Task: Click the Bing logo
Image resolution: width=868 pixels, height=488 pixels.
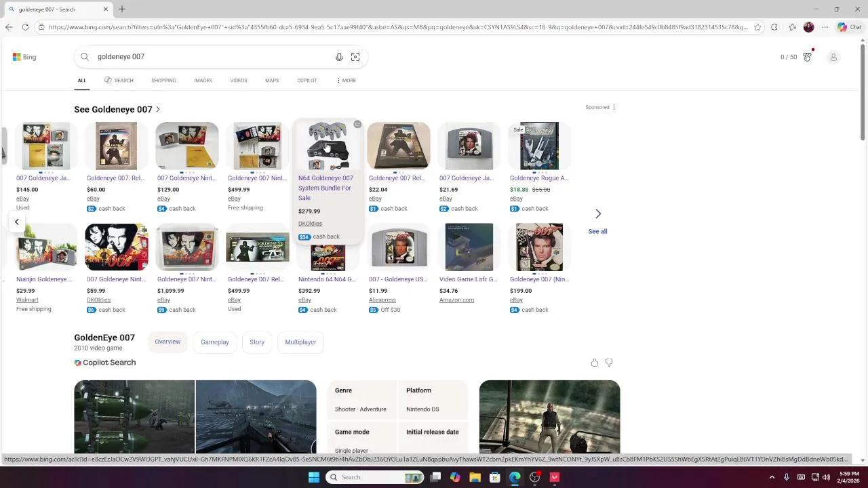Action: (24, 57)
